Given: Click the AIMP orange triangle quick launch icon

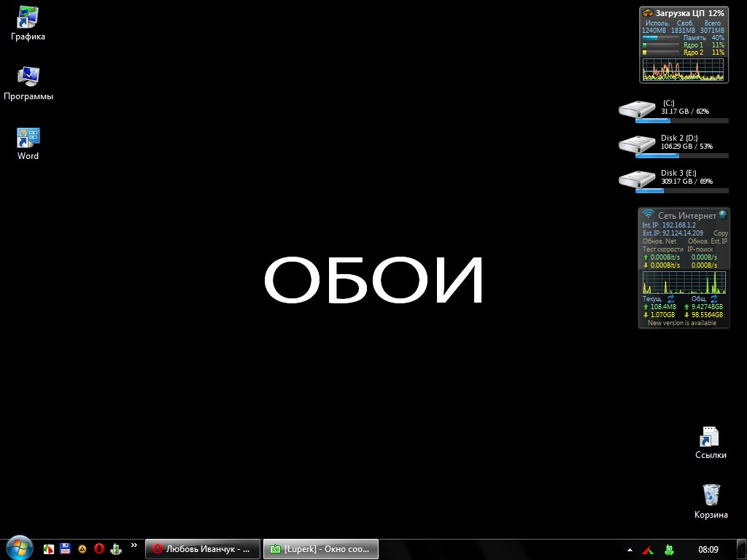Looking at the screenshot, I should coord(82,549).
